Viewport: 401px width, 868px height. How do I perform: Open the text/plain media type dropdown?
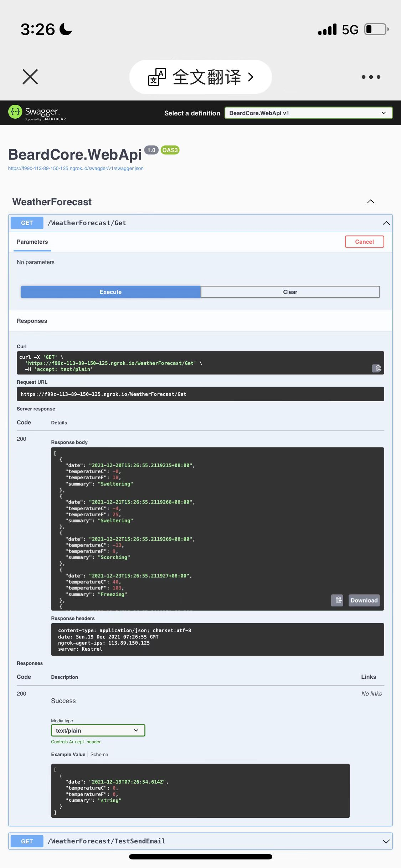pyautogui.click(x=98, y=730)
